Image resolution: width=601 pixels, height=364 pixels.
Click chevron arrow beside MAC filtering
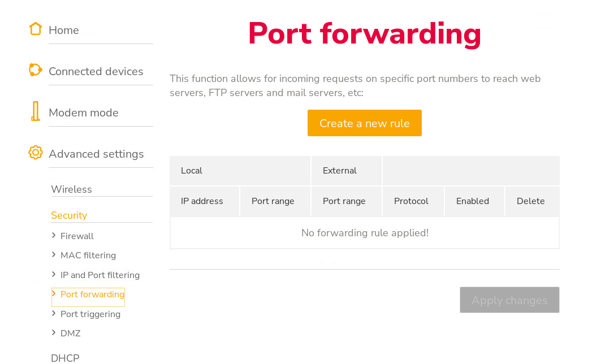pos(54,255)
